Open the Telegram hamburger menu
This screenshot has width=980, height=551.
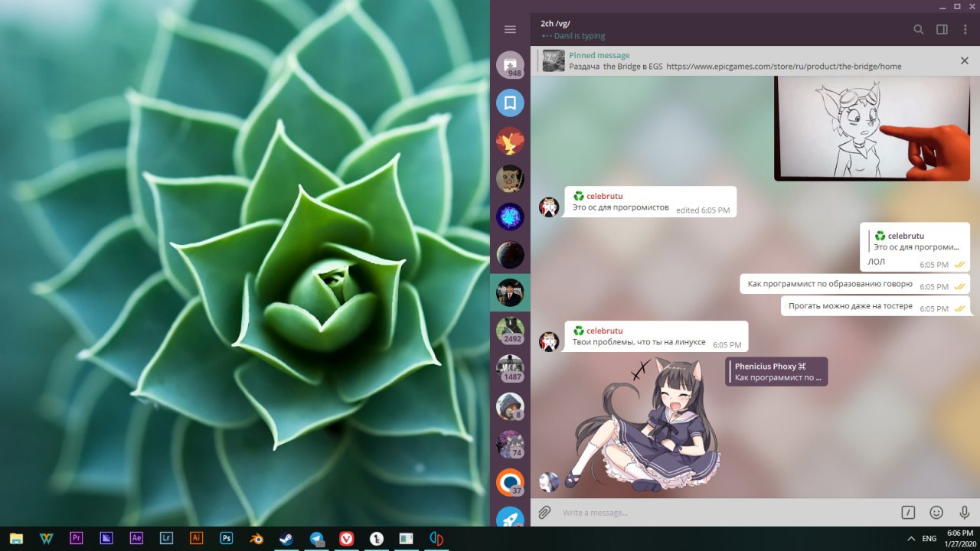510,30
